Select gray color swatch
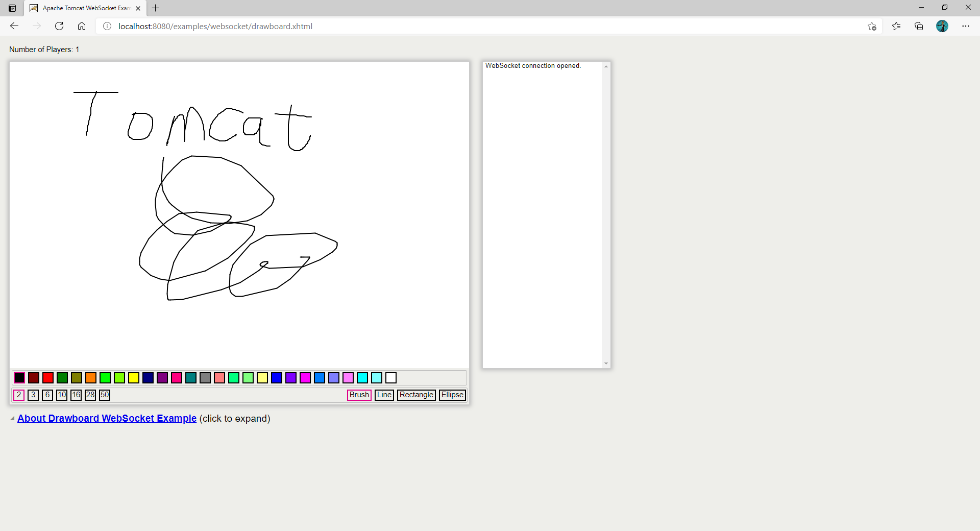This screenshot has width=980, height=531. click(205, 378)
